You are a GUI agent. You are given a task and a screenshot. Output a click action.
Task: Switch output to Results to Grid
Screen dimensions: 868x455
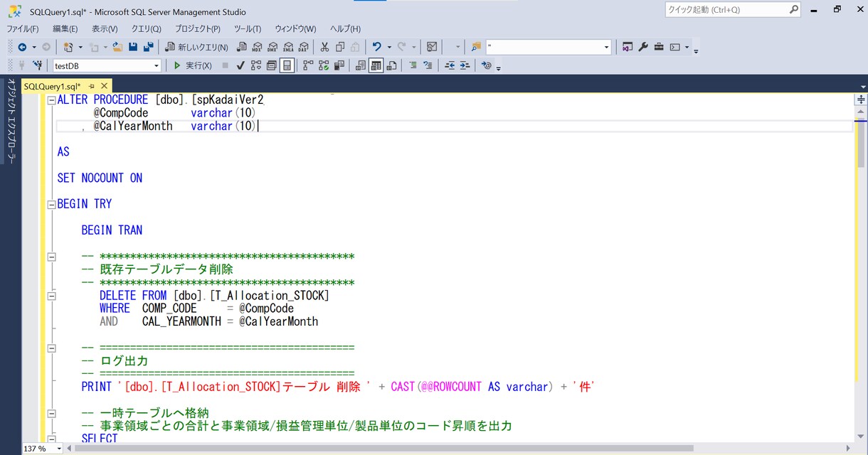[376, 65]
